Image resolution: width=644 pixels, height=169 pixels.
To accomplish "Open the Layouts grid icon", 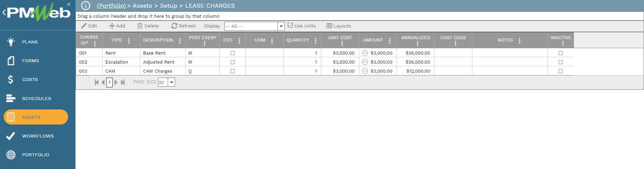I will 329,26.
